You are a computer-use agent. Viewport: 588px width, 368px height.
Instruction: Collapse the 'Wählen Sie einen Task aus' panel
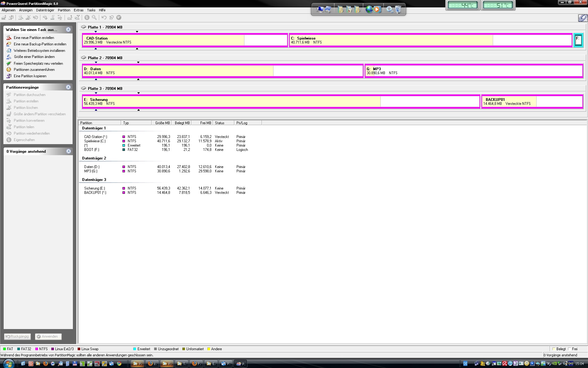[x=68, y=29]
